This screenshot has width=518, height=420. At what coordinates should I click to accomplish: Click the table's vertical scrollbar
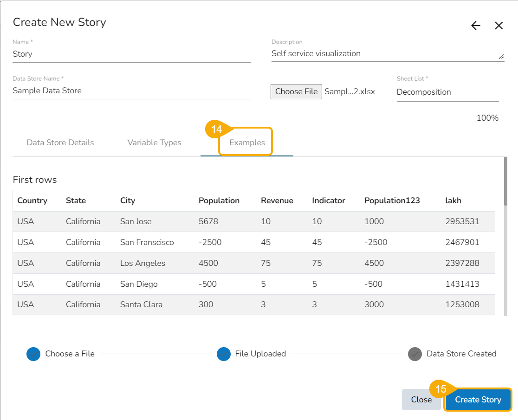point(505,181)
